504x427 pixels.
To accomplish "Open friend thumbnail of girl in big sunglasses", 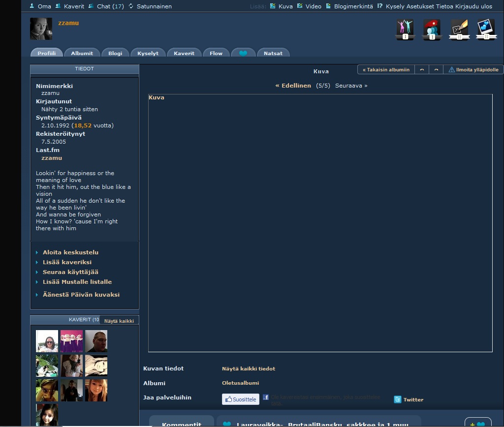I will (47, 391).
